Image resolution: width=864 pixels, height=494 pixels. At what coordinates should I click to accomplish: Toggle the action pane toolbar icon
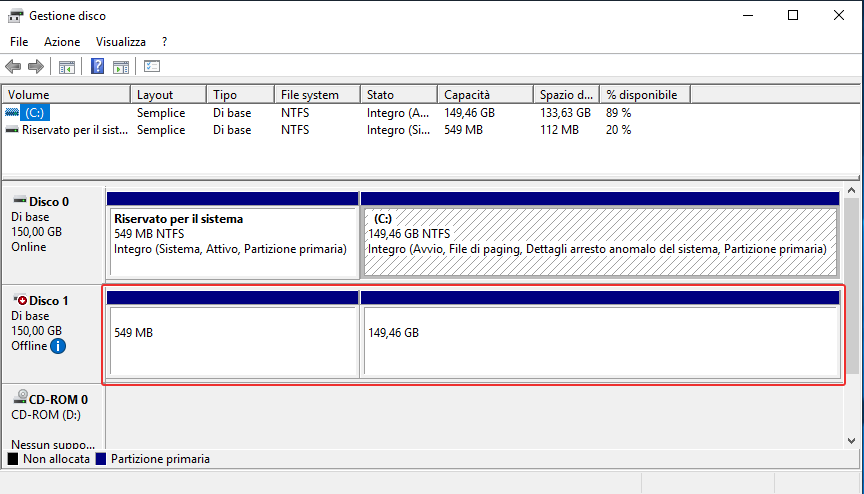click(121, 67)
